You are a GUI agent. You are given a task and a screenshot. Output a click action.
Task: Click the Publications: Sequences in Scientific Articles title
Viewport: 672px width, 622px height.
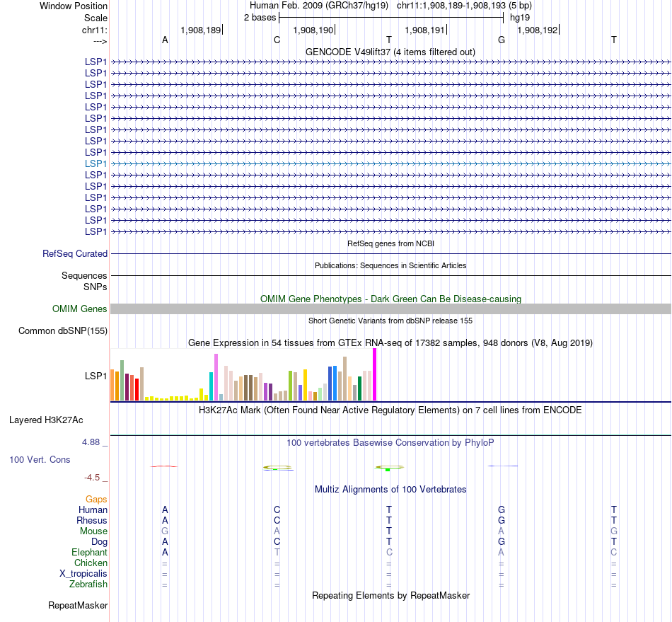(x=390, y=266)
